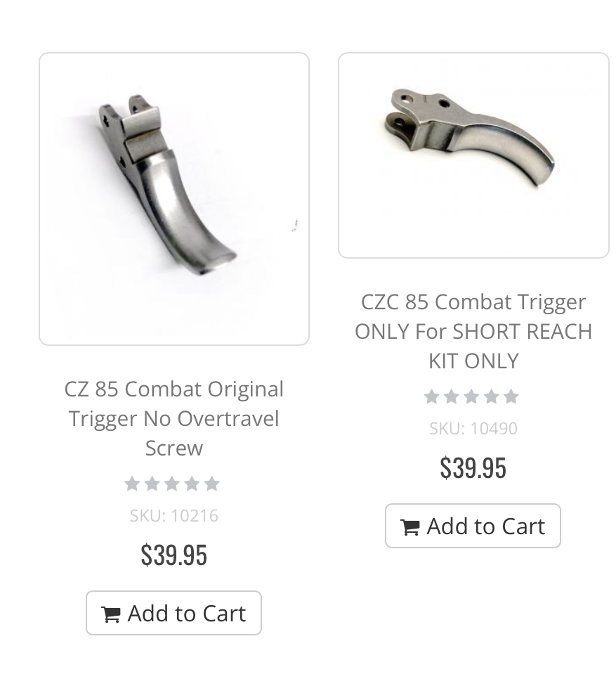Viewport: 616px width, 679px height.
Task: Click the SKU: 10490 label
Action: [473, 429]
